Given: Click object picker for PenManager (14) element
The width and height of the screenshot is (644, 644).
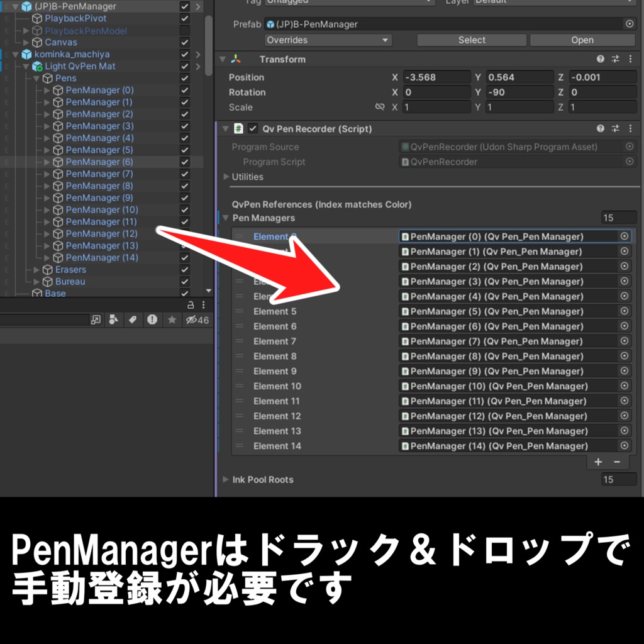Looking at the screenshot, I should point(625,446).
